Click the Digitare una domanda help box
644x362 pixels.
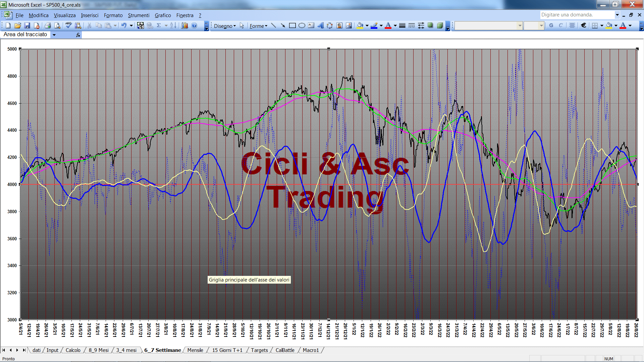(x=577, y=15)
